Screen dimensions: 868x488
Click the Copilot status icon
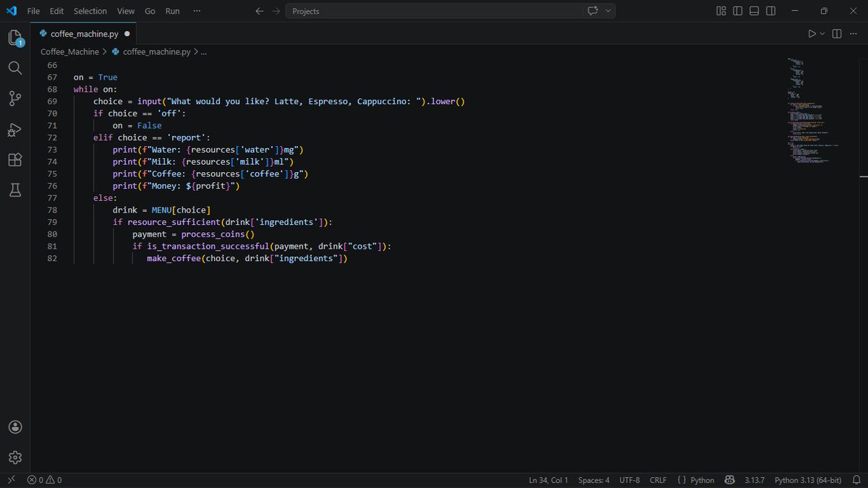[730, 480]
